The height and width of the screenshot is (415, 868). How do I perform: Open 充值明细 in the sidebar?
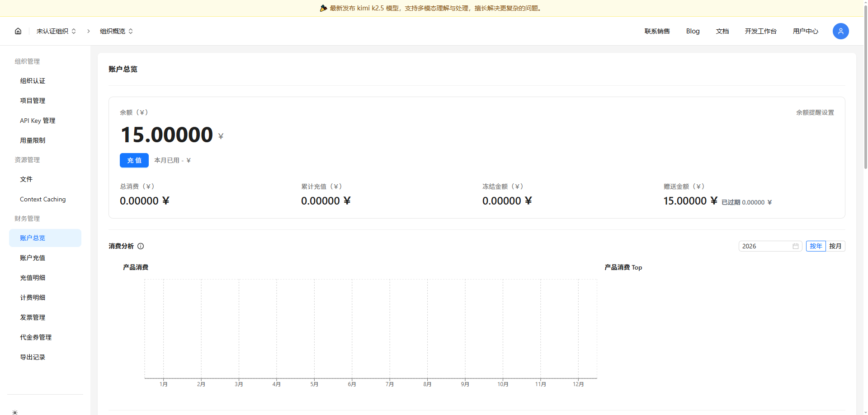pos(45,278)
